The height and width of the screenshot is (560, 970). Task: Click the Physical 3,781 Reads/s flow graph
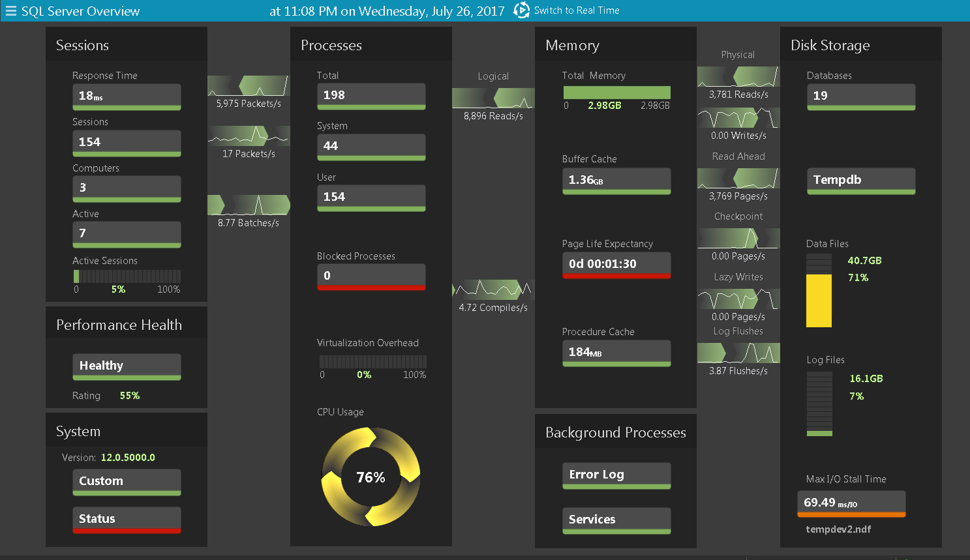738,77
